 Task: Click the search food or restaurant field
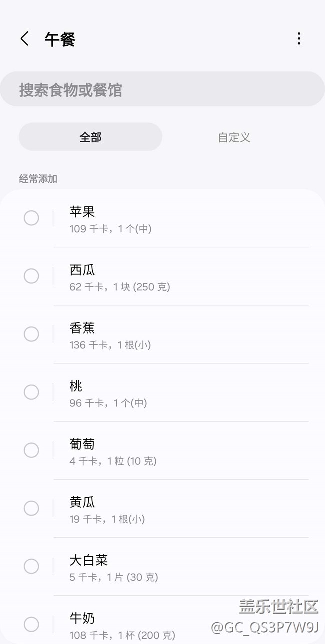pos(162,90)
